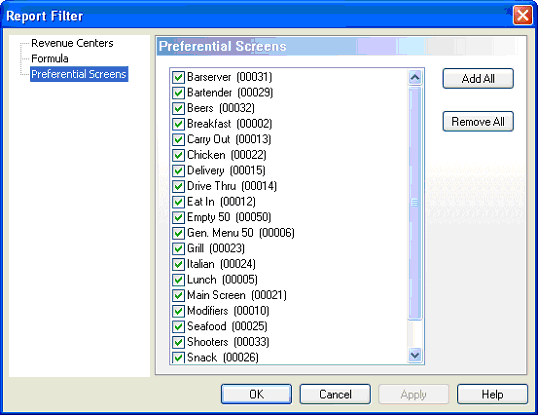The height and width of the screenshot is (415, 538).
Task: Deselect the Carry Out (00013) screen
Action: [178, 140]
